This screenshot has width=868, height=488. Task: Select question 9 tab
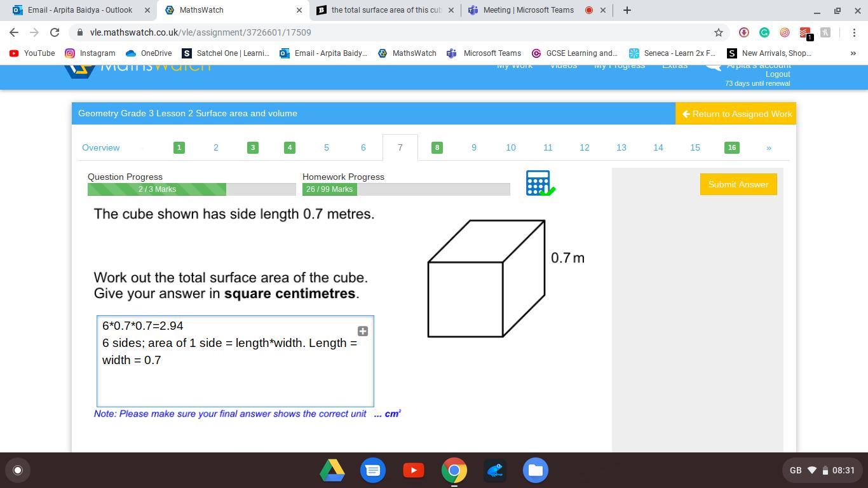point(473,147)
